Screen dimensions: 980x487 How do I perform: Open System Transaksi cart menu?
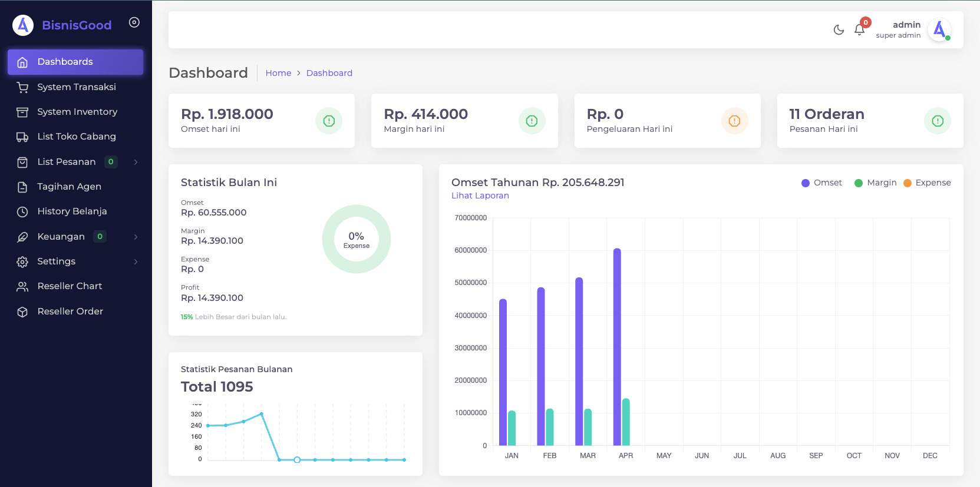(x=76, y=87)
